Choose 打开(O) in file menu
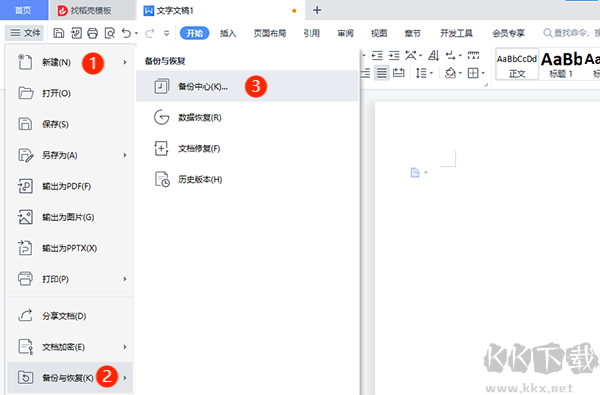 [70, 93]
